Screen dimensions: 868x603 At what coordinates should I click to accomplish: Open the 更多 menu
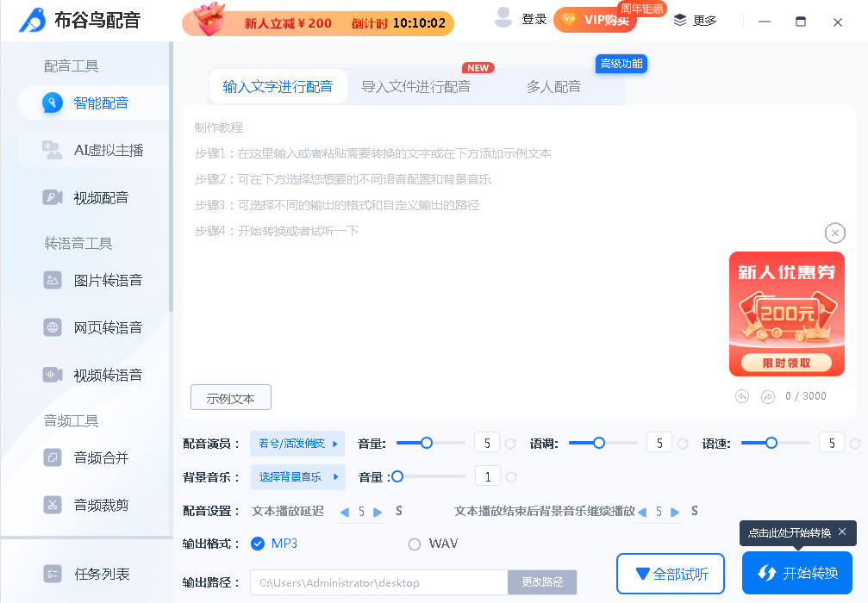coord(695,20)
